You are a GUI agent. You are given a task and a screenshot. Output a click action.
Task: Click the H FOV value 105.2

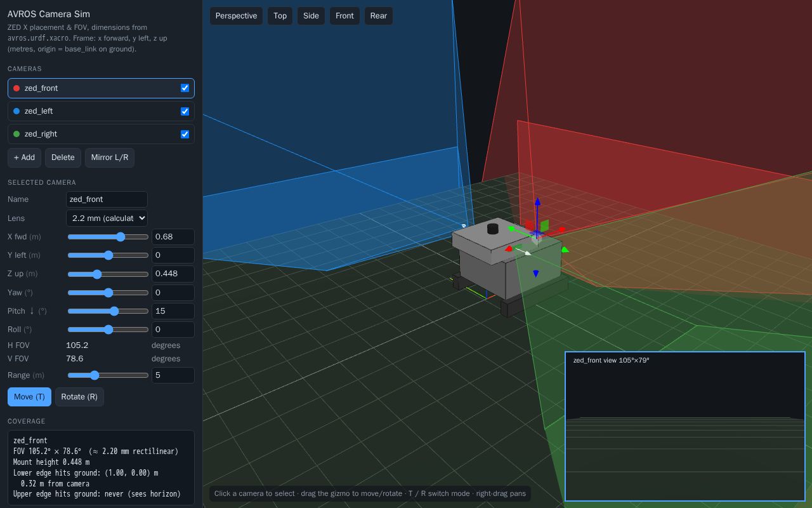click(x=77, y=345)
